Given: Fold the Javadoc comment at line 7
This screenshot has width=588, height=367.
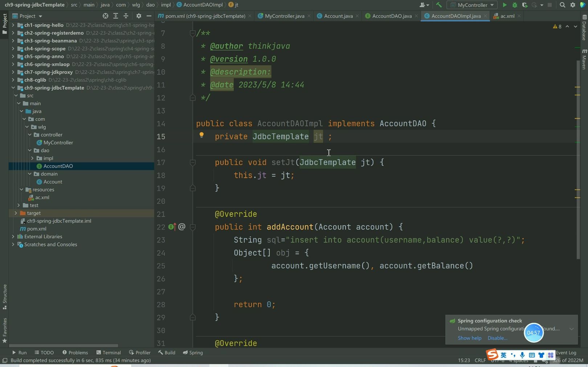Looking at the screenshot, I should 193,33.
